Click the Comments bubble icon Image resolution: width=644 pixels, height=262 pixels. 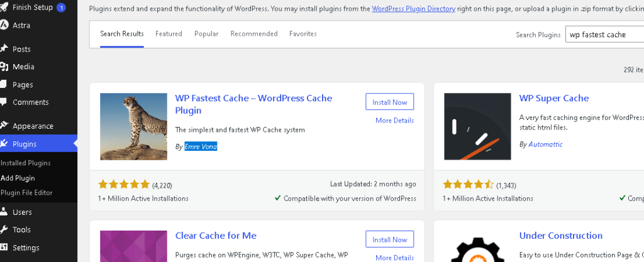pyautogui.click(x=4, y=102)
